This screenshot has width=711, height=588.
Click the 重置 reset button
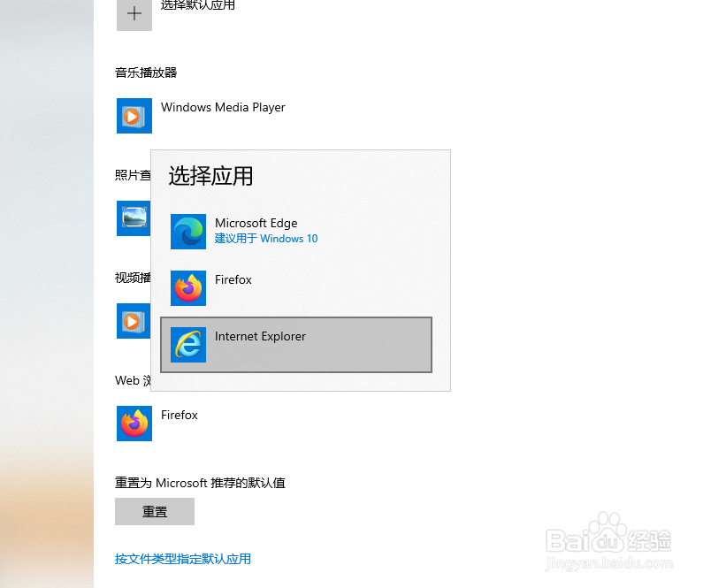coord(155,511)
